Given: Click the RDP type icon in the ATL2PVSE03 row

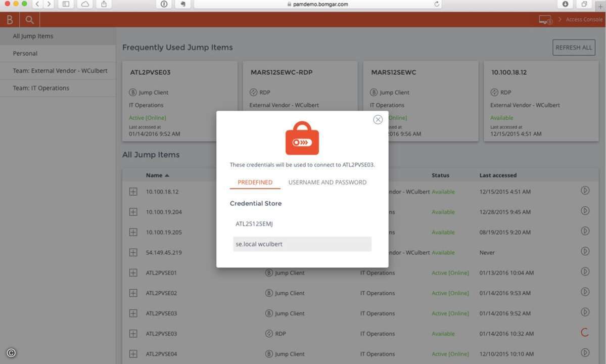Looking at the screenshot, I should (x=269, y=334).
